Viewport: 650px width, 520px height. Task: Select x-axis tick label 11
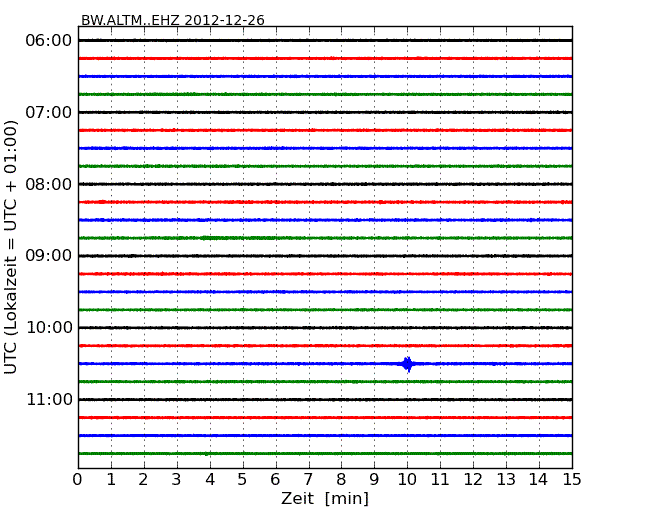click(440, 480)
